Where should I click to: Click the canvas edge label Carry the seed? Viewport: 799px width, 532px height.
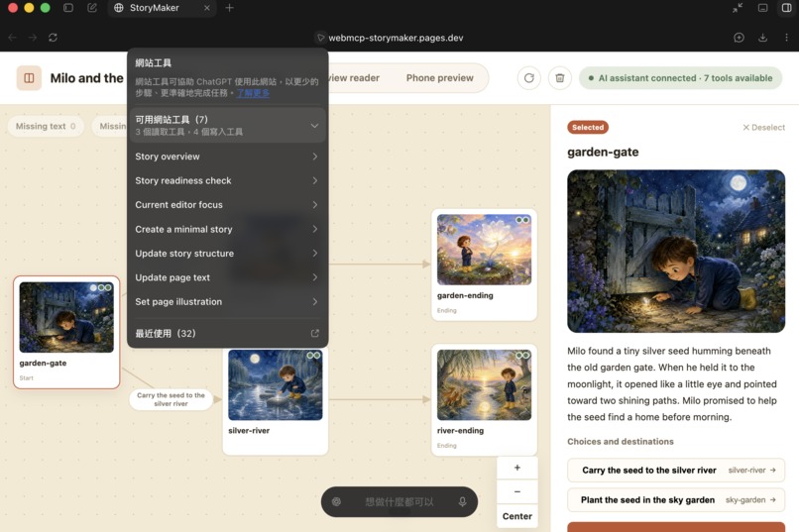171,399
